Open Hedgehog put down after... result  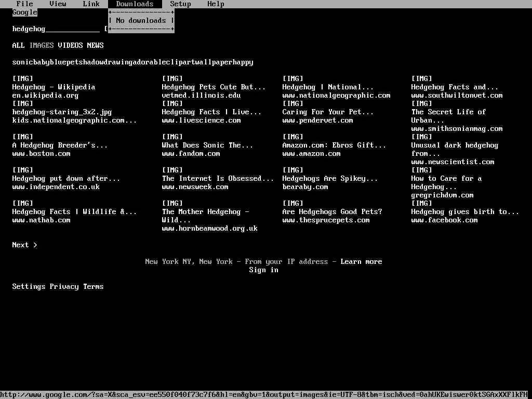tap(66, 179)
